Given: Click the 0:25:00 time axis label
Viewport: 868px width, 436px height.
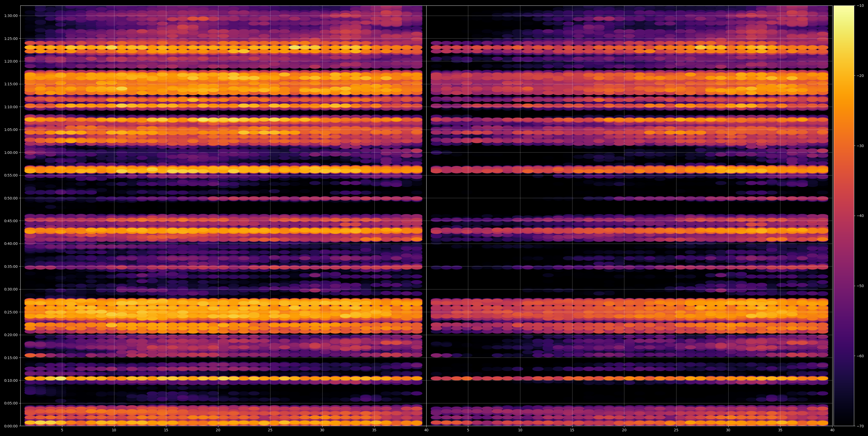Looking at the screenshot, I should click(x=11, y=312).
